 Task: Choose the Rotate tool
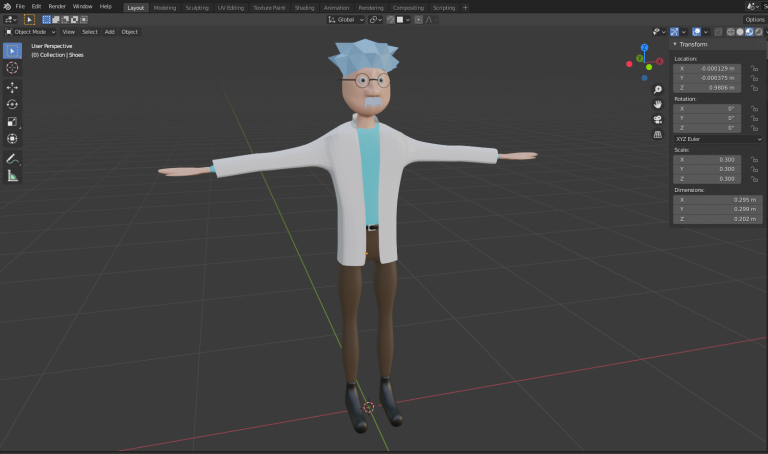12,104
